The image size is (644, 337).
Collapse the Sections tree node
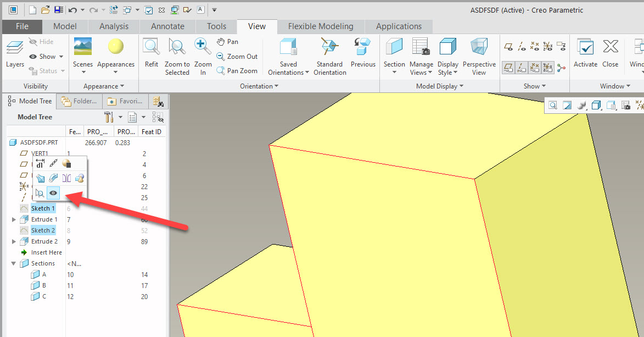click(x=13, y=263)
